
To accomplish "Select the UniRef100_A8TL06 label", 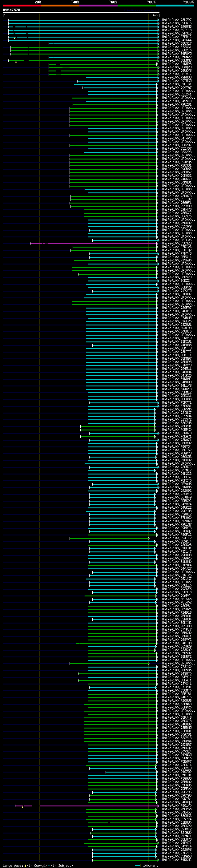I will [176, 240].
